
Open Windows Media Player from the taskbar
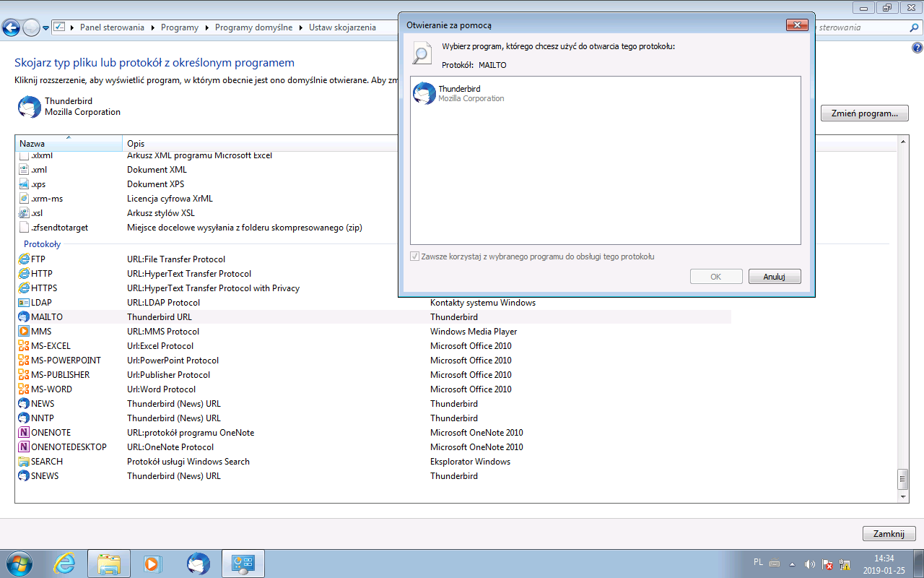[x=153, y=564]
